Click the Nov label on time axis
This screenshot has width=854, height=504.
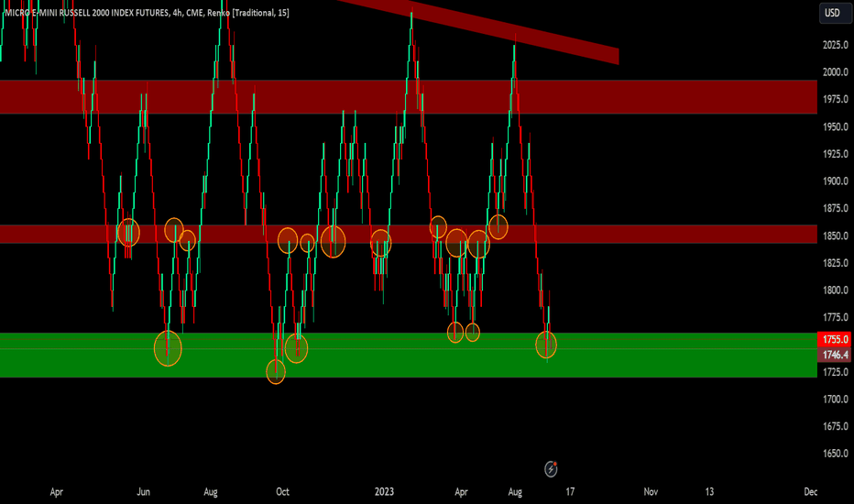651,491
